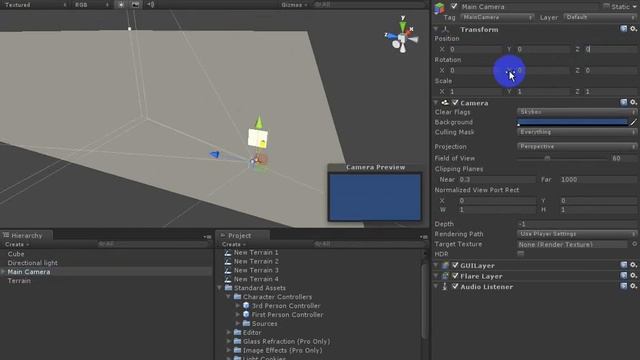Collapse the Camera component foldout
The height and width of the screenshot is (360, 640).
click(436, 103)
